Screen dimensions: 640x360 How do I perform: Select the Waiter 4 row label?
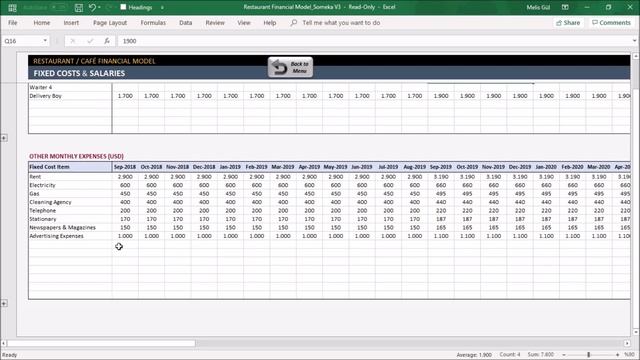coord(41,87)
